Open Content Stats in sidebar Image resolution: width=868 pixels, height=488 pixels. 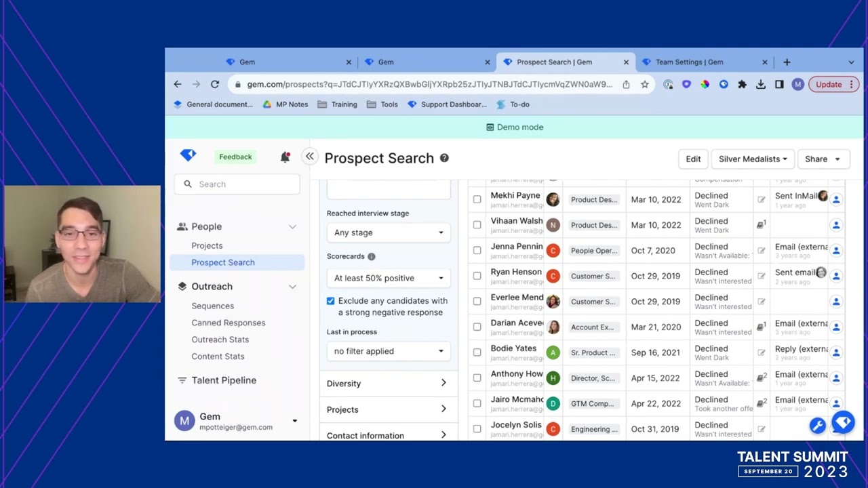click(x=218, y=357)
